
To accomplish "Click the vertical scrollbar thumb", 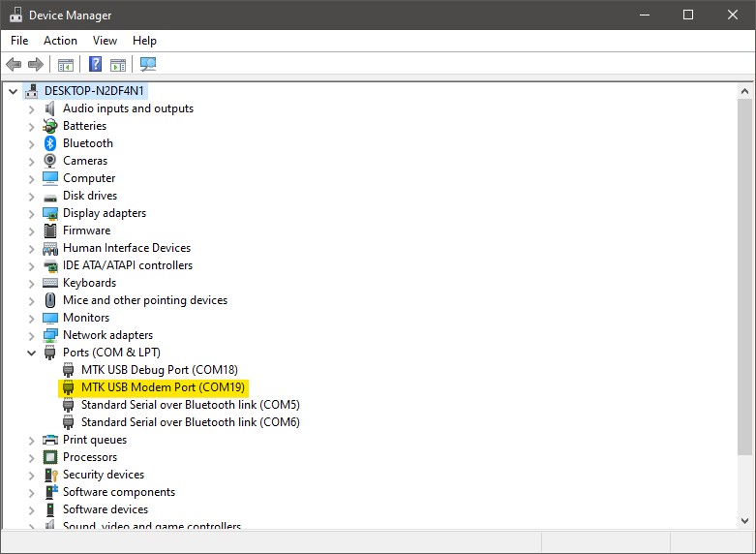I will (744, 277).
